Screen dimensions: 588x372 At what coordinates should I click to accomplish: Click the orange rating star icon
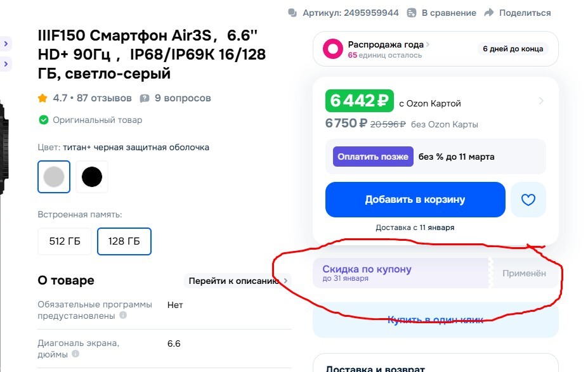[42, 98]
